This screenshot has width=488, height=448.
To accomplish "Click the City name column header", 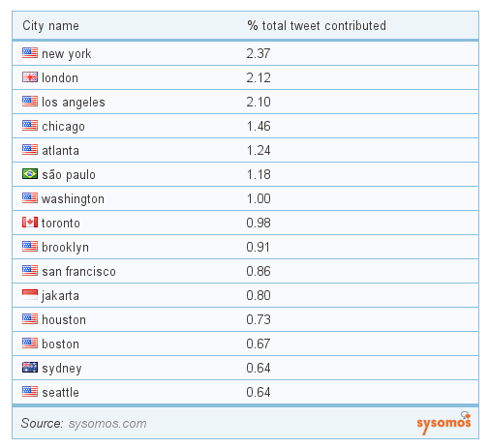I will 50,26.
